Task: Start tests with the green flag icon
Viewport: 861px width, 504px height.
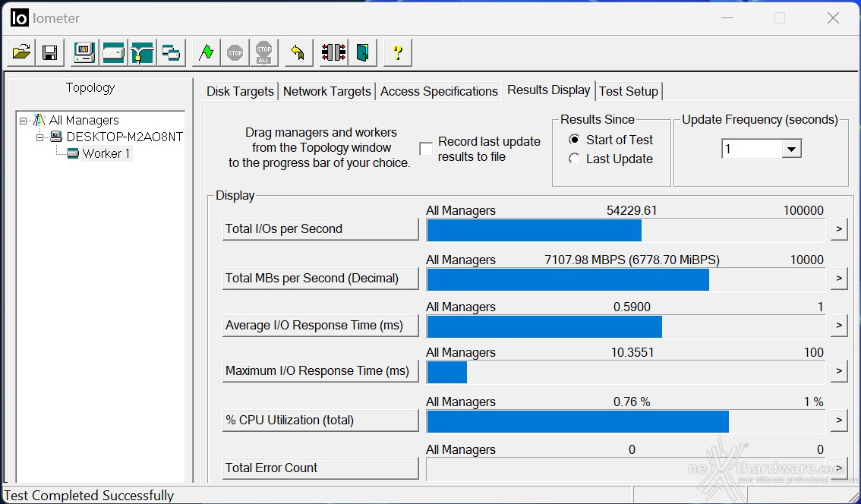Action: point(207,52)
